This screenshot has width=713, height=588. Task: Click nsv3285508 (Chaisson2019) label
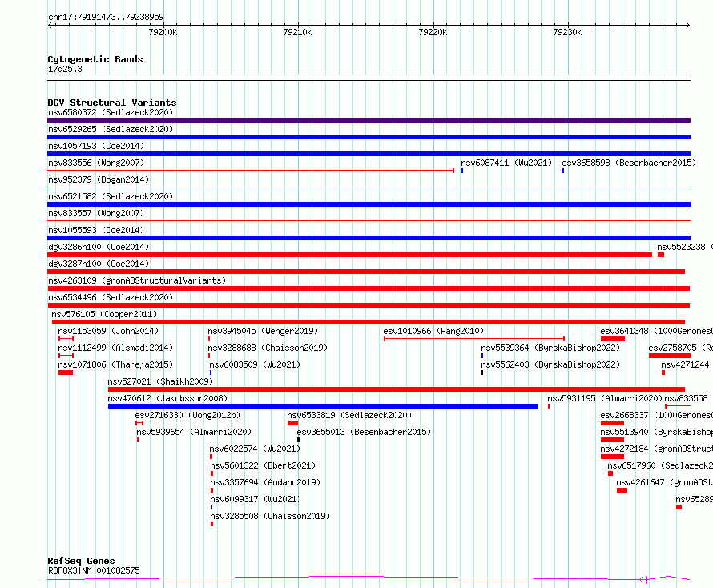(x=270, y=516)
